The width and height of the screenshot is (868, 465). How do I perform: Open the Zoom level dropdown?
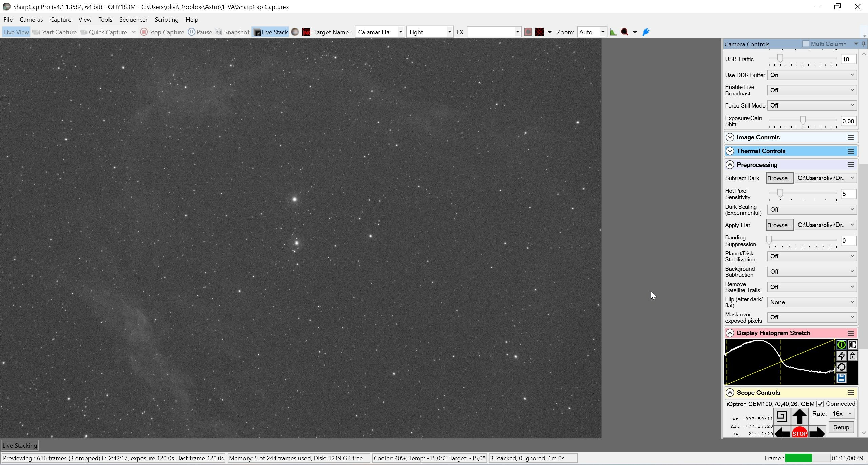click(603, 32)
